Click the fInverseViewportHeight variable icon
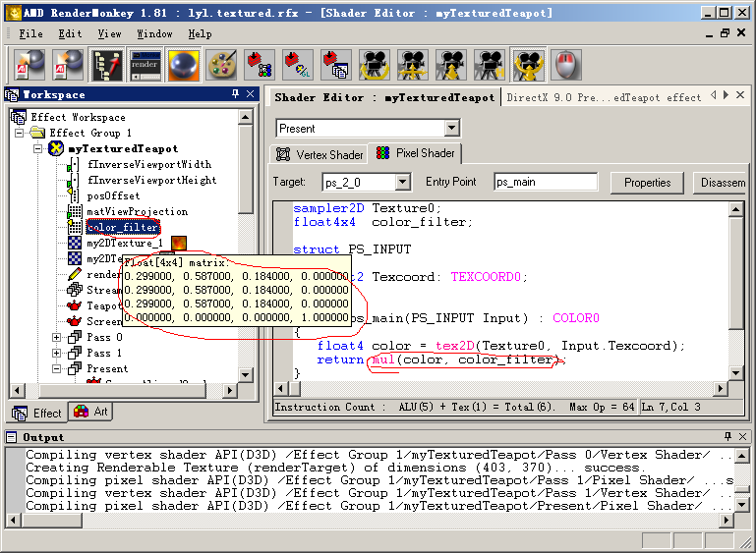The width and height of the screenshot is (756, 553). (74, 180)
